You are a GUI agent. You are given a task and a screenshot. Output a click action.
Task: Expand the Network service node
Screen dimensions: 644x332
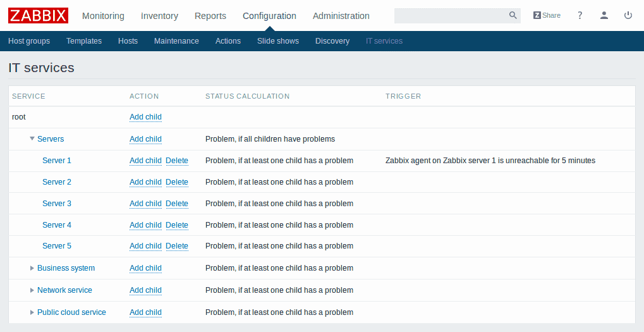(x=32, y=290)
